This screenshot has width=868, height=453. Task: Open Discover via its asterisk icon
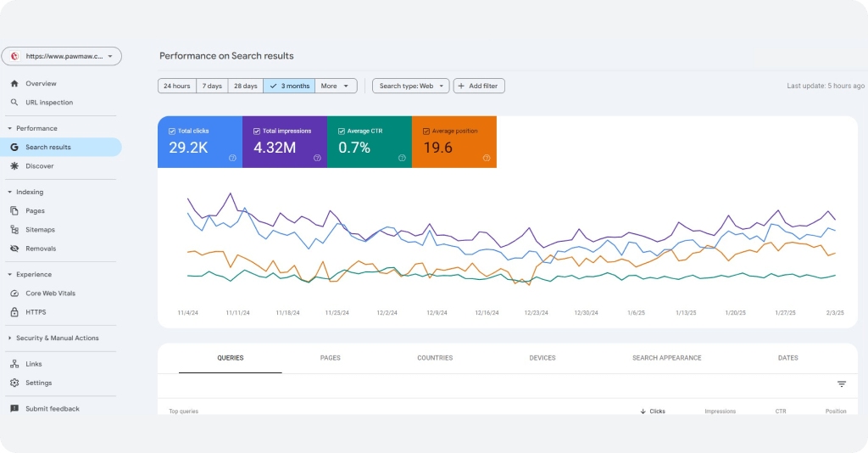14,166
